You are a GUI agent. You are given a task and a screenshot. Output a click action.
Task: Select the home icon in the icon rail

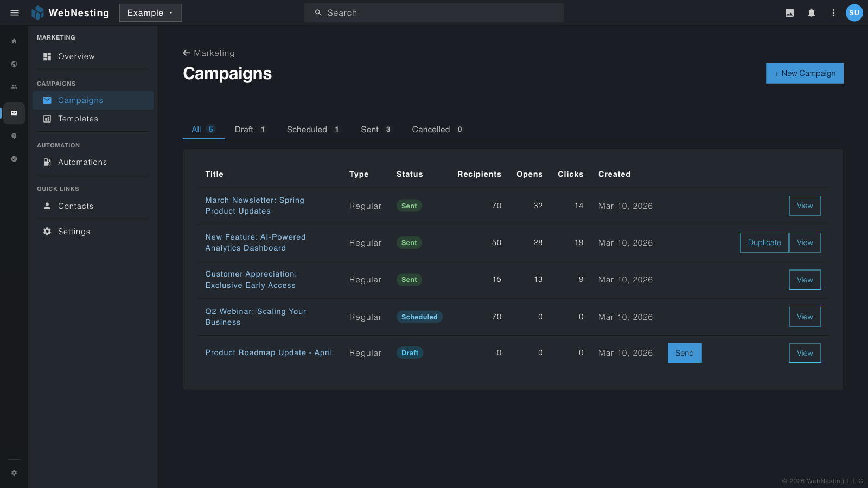pos(14,41)
